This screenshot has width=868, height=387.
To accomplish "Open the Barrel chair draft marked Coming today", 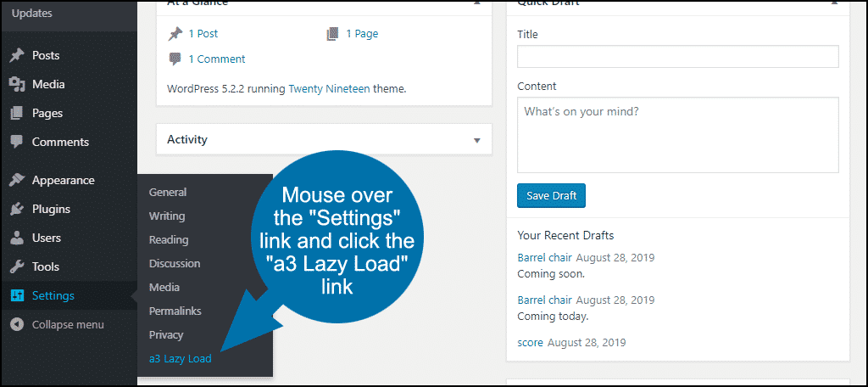I will click(545, 300).
